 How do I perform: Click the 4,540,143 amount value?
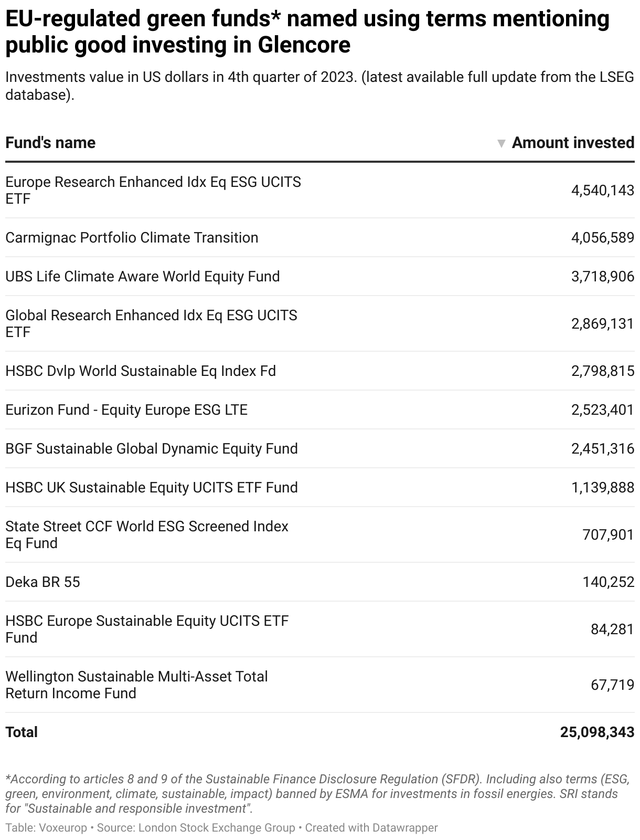(602, 191)
